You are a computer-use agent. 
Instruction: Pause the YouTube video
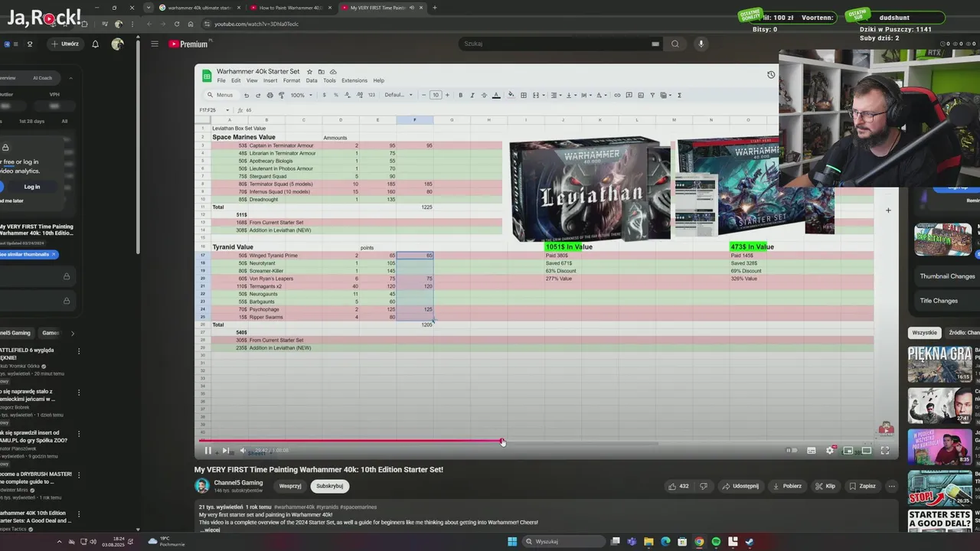click(207, 451)
